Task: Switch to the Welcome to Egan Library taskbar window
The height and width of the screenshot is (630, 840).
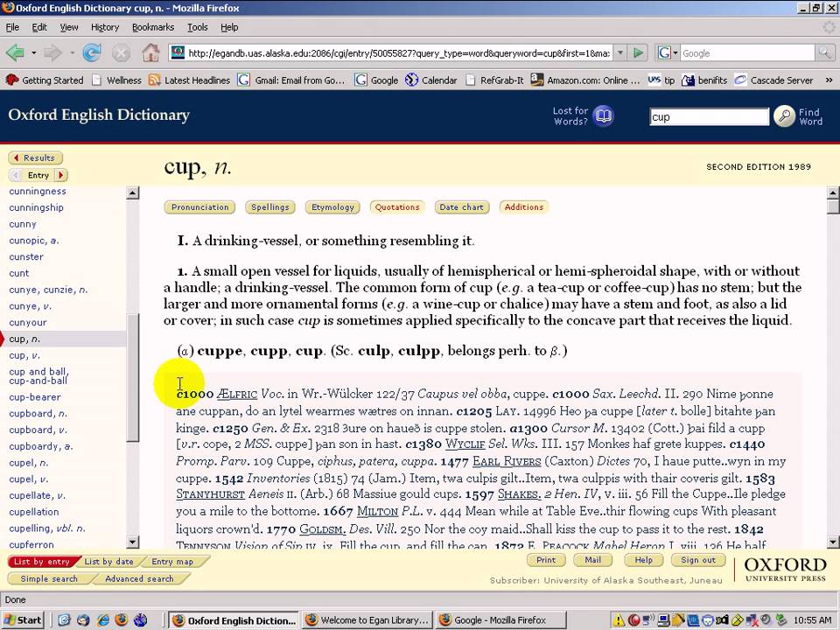Action: [x=367, y=619]
